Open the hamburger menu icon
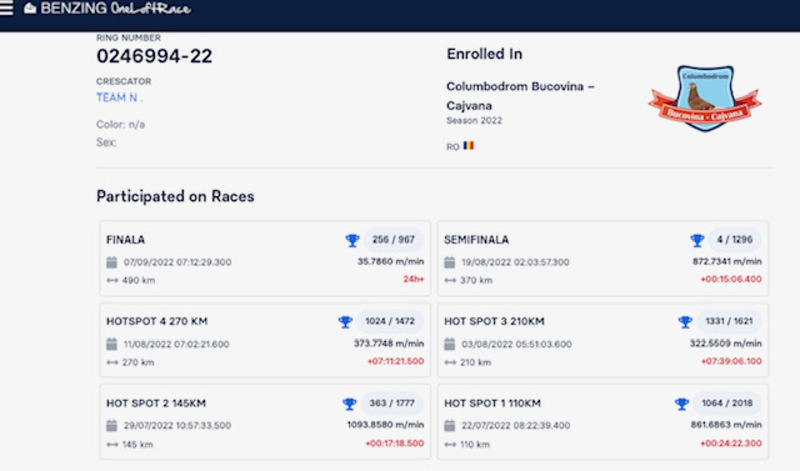 (6, 8)
